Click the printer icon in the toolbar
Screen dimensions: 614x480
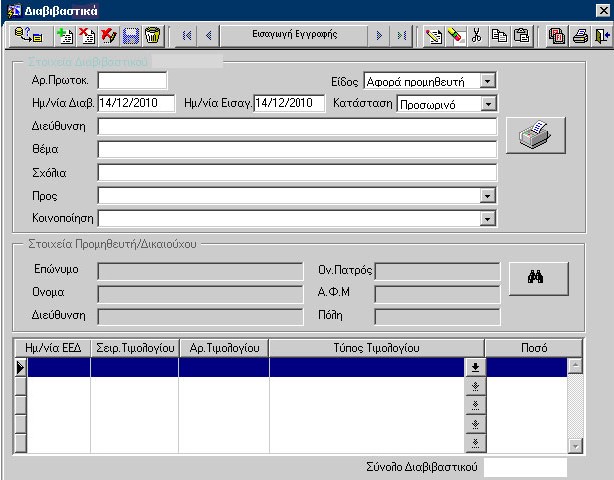(580, 36)
